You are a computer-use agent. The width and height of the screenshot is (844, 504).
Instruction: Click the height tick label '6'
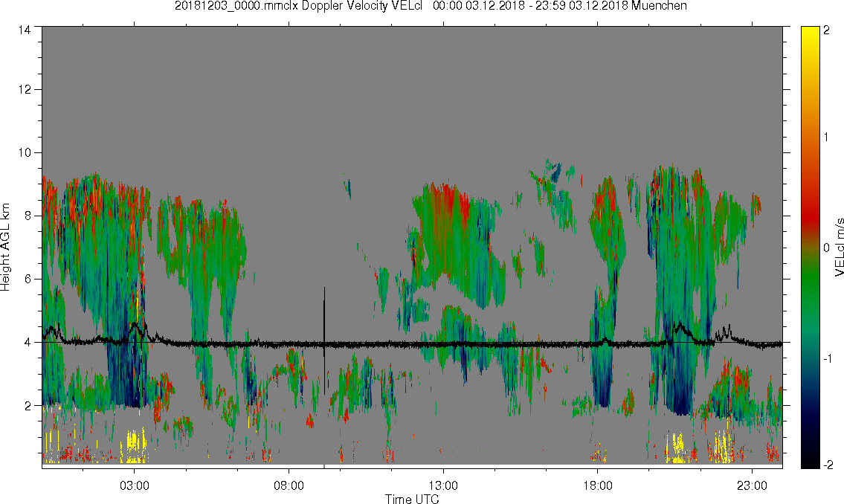[x=28, y=280]
